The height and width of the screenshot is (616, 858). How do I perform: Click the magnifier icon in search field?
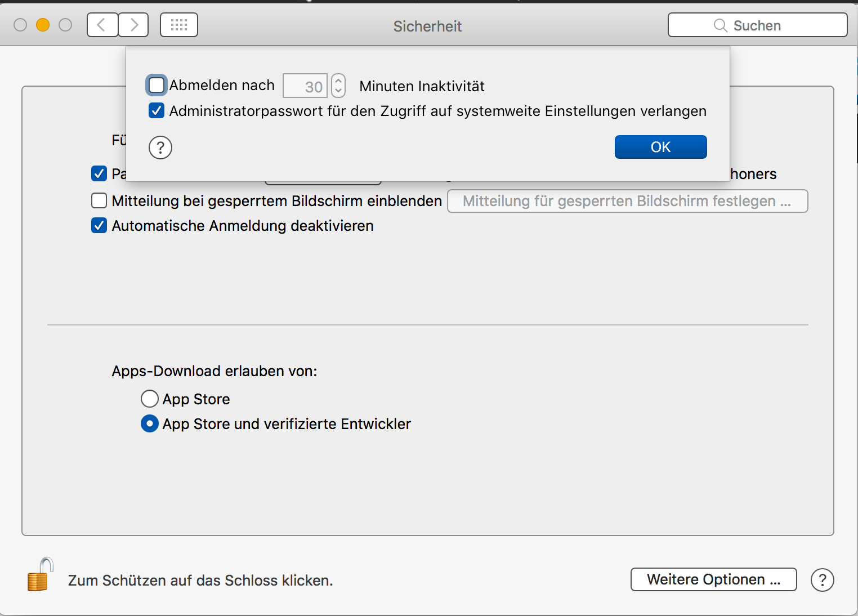(720, 25)
